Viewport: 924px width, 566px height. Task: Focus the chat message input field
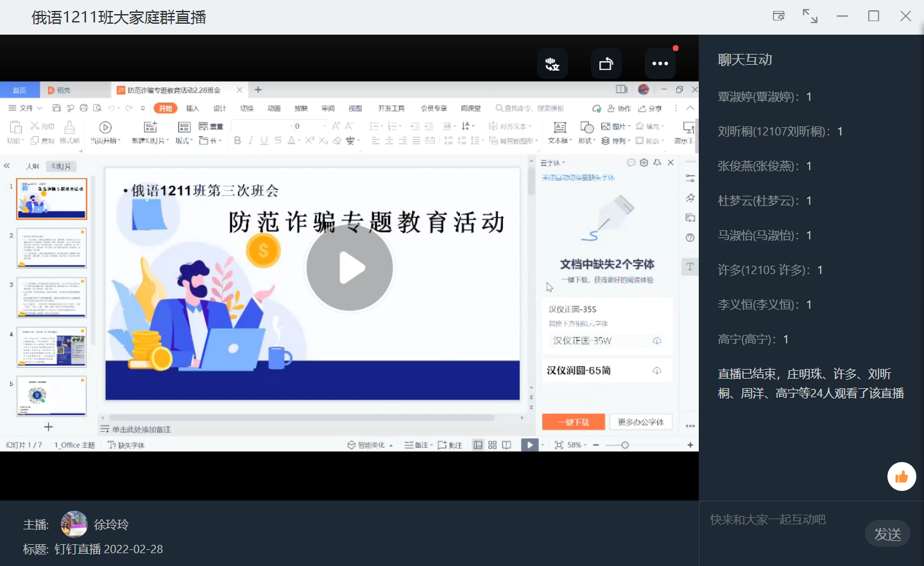(x=783, y=520)
